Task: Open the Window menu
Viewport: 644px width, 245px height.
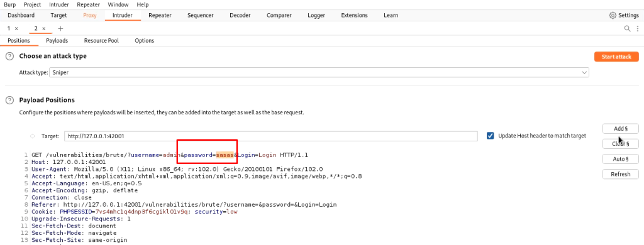Action: (118, 4)
